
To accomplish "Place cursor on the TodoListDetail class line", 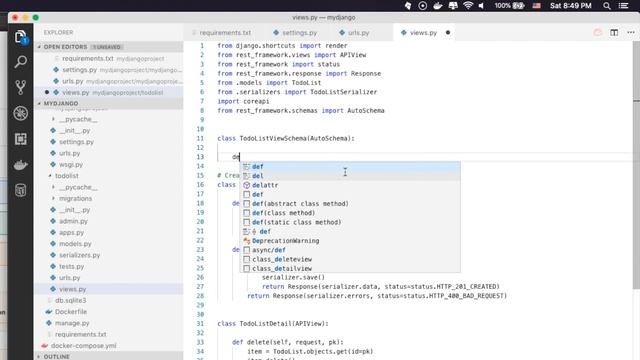I will [x=273, y=324].
